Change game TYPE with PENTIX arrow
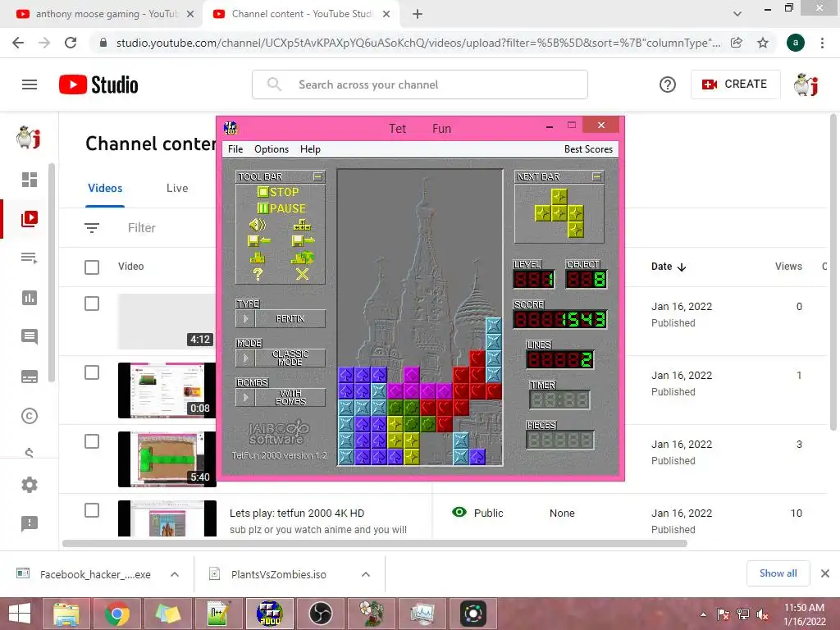This screenshot has height=630, width=840. 246,319
